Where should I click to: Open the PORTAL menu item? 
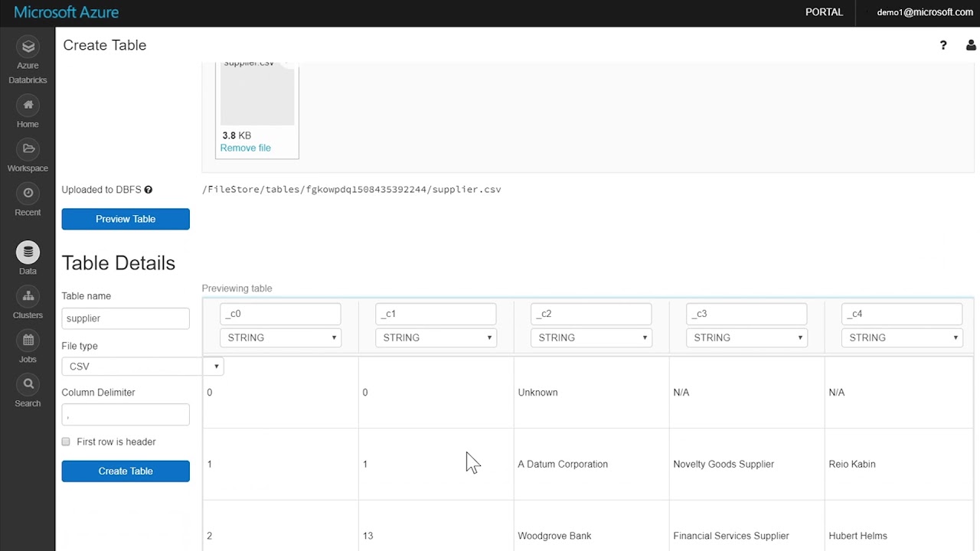[824, 12]
